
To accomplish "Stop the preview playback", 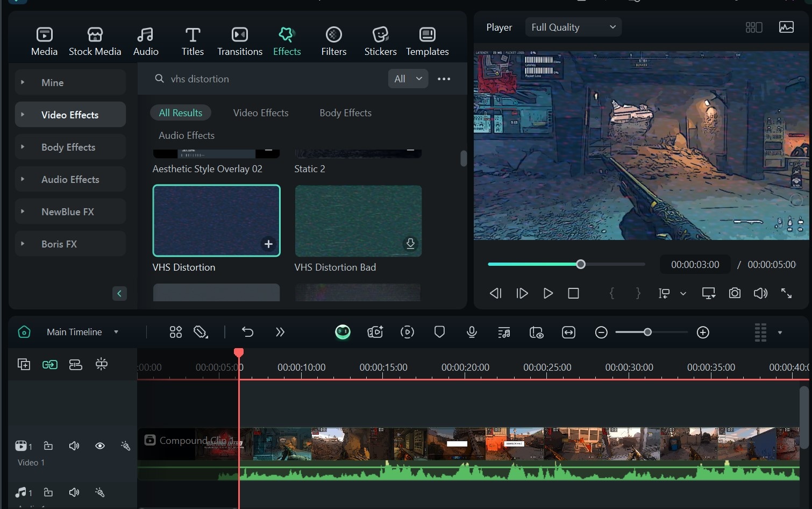I will (x=574, y=293).
